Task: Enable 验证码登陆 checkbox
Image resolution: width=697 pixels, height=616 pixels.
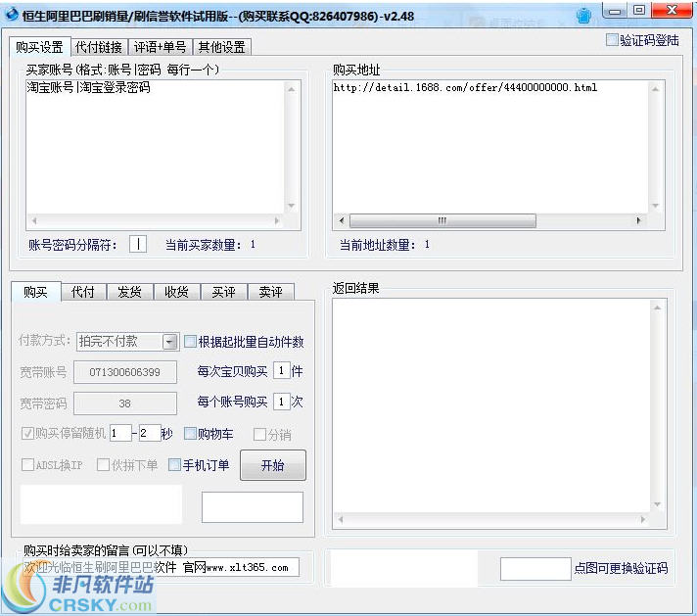Action: pyautogui.click(x=612, y=39)
